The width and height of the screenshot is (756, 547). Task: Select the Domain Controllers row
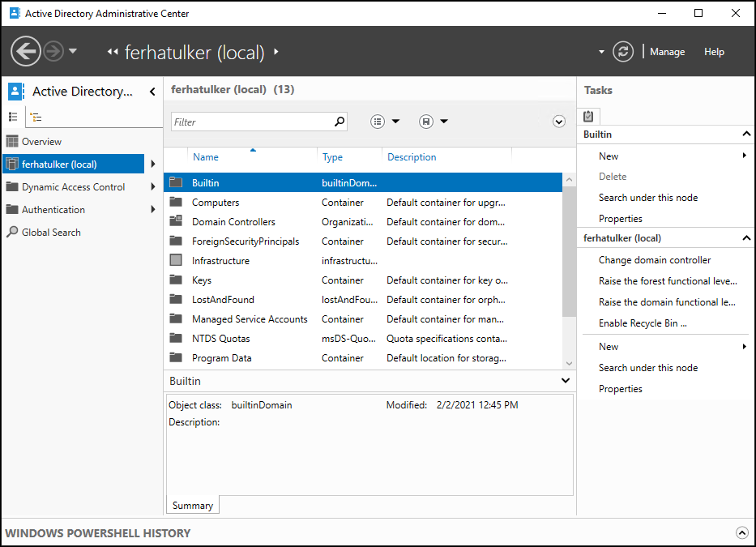click(363, 222)
